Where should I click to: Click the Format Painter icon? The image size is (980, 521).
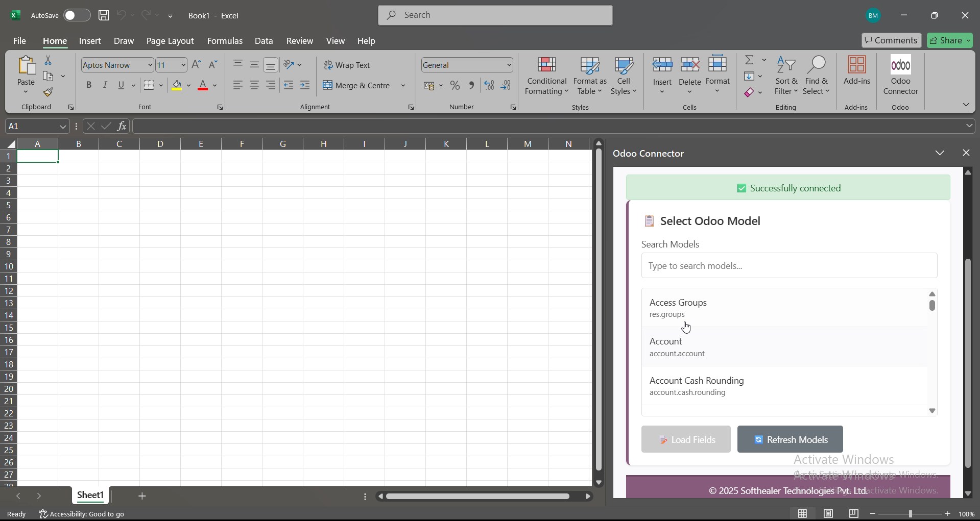click(48, 92)
